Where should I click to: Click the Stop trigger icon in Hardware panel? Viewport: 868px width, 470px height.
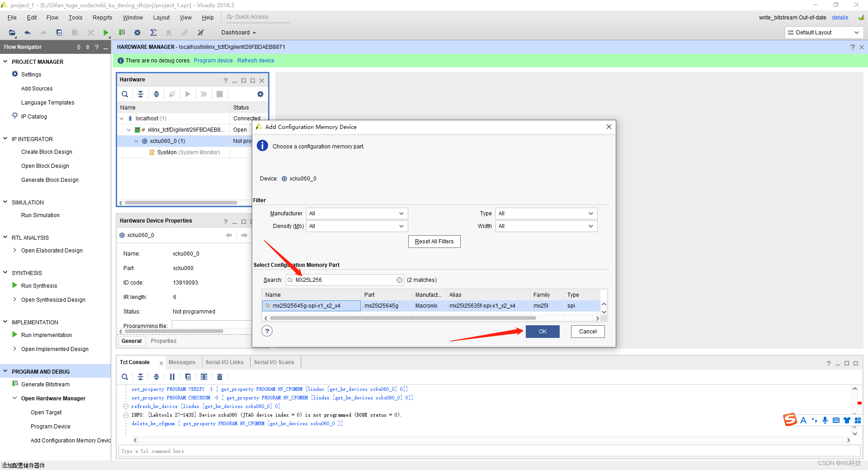click(x=220, y=94)
